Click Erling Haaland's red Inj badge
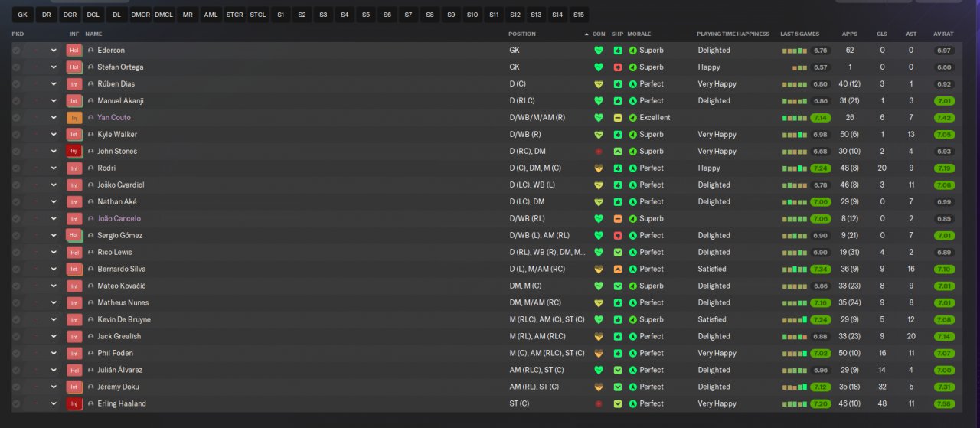 click(x=74, y=404)
